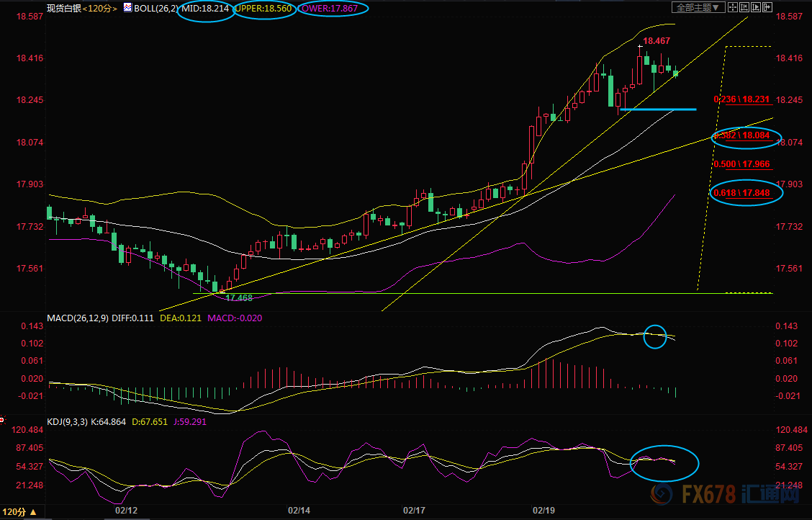Click the BOLL indicator chart icon
The width and height of the screenshot is (812, 520).
point(127,8)
